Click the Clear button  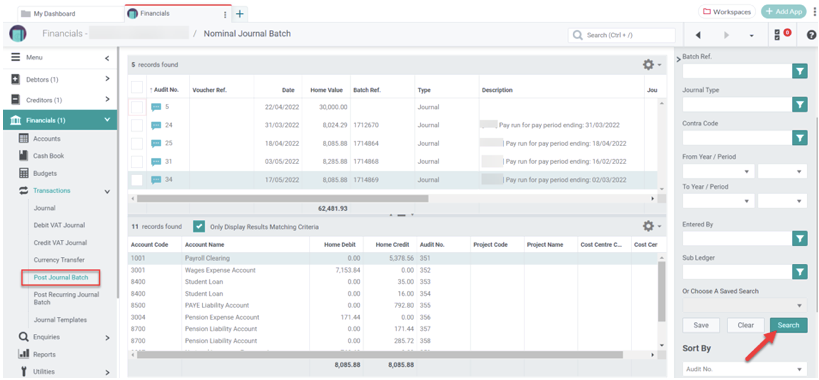[x=745, y=325]
